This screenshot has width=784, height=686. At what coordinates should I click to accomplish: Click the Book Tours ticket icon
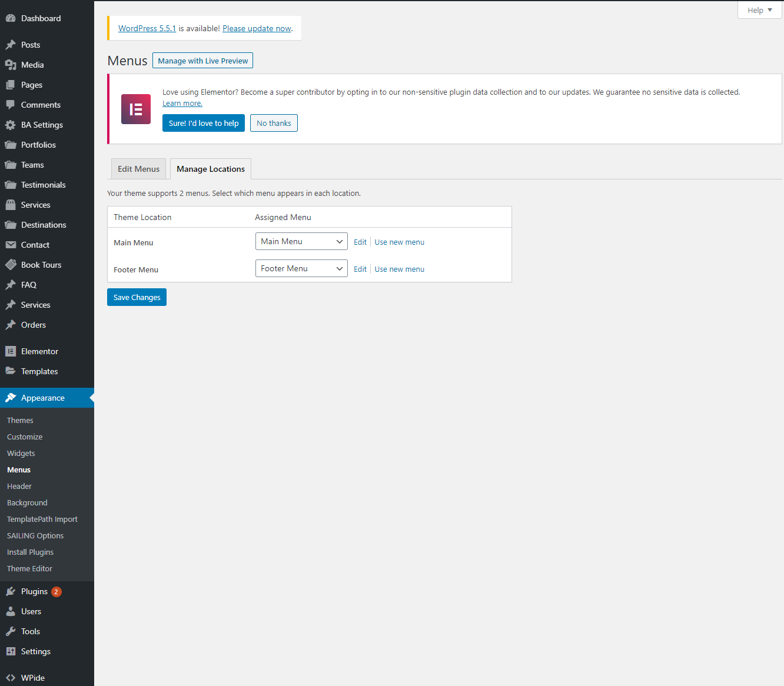11,265
